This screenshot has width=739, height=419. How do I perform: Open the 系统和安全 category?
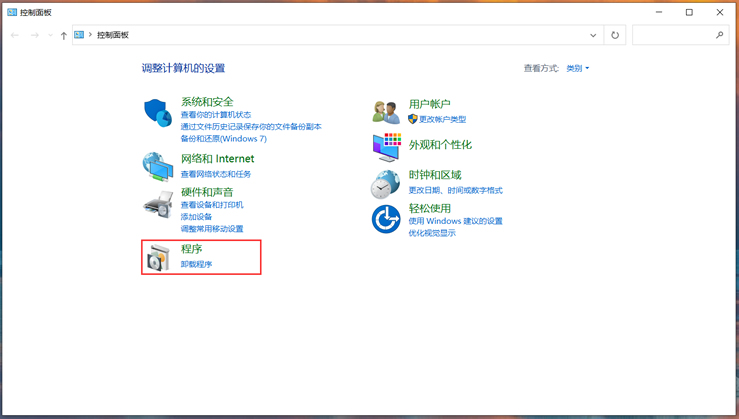[x=207, y=102]
